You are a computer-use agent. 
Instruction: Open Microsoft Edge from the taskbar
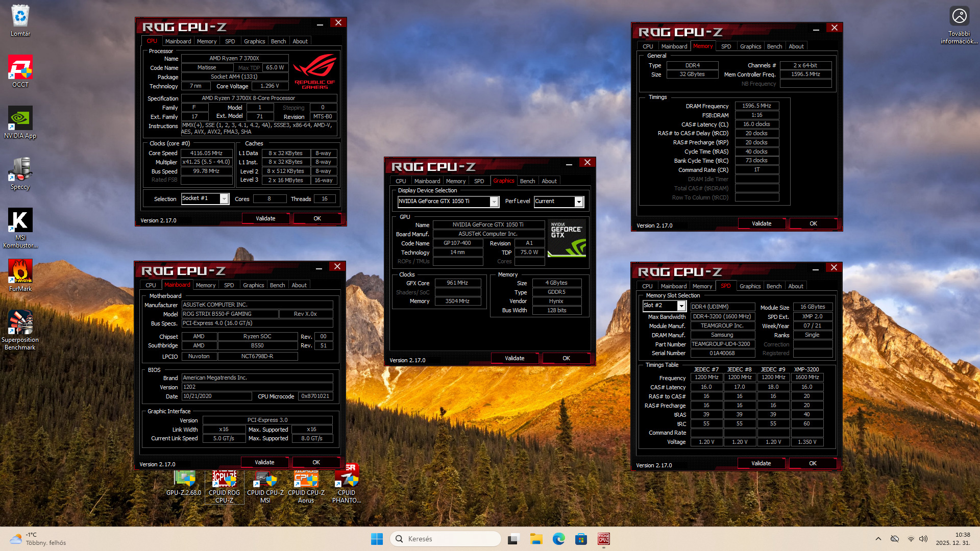[558, 539]
